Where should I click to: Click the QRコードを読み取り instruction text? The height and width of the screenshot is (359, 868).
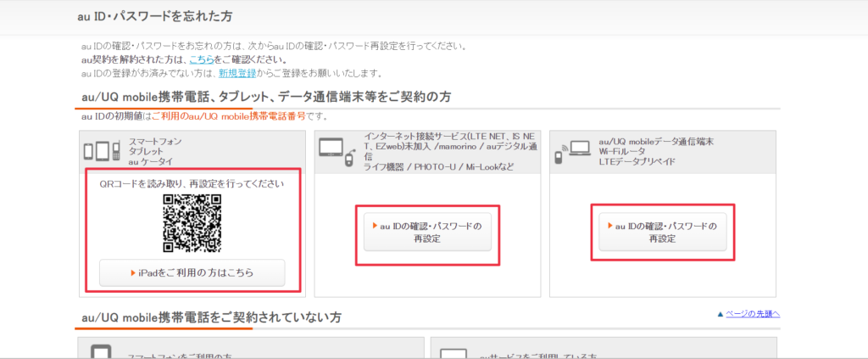tap(192, 183)
